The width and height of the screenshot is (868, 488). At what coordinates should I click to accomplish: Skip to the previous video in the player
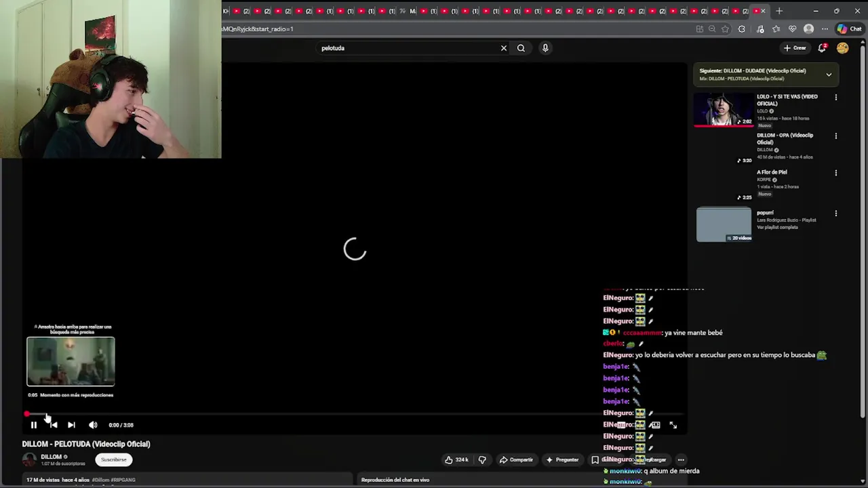[x=54, y=425]
